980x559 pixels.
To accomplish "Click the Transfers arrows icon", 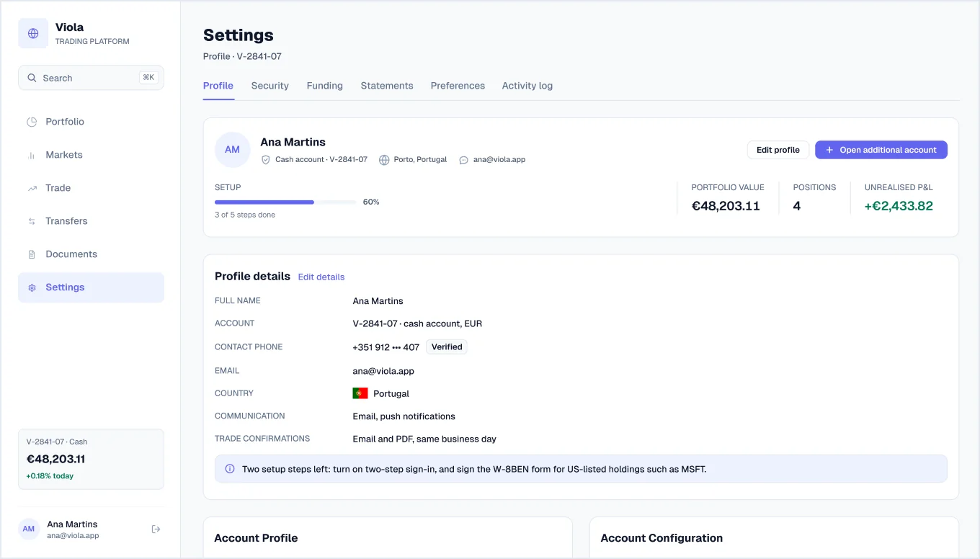I will (x=32, y=221).
